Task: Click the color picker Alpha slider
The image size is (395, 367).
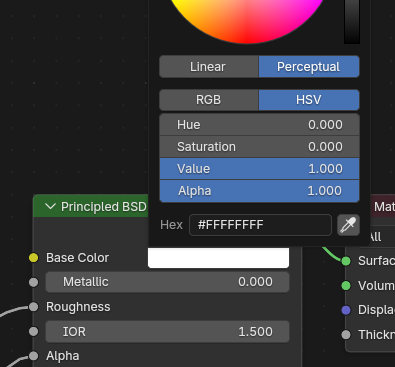Action: click(x=259, y=191)
